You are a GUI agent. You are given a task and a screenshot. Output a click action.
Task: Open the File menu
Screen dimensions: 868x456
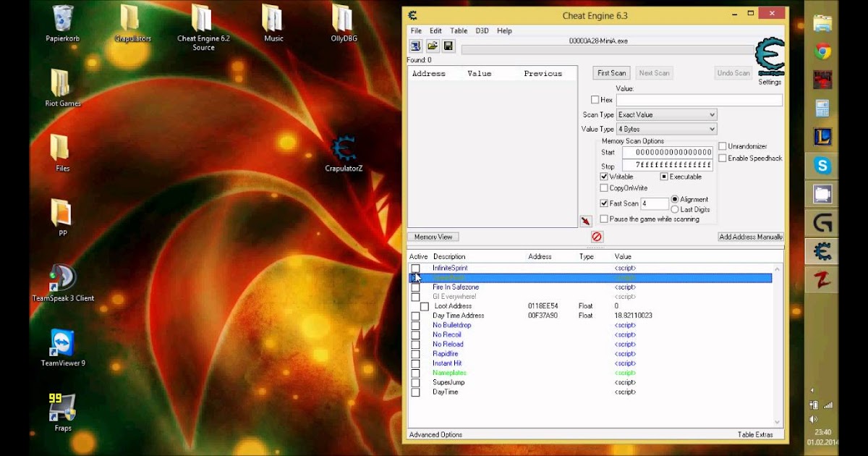coord(416,31)
